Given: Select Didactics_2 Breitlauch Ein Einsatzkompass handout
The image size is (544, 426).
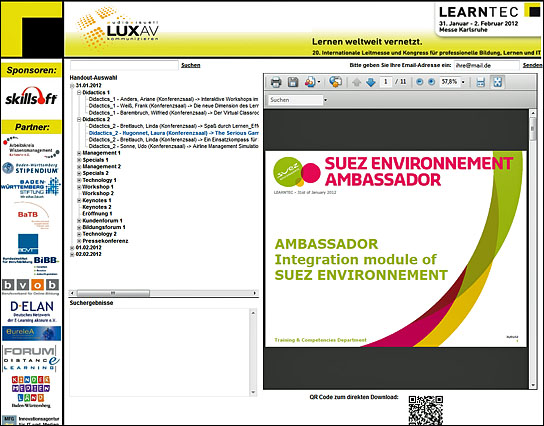Looking at the screenshot, I should point(173,139).
